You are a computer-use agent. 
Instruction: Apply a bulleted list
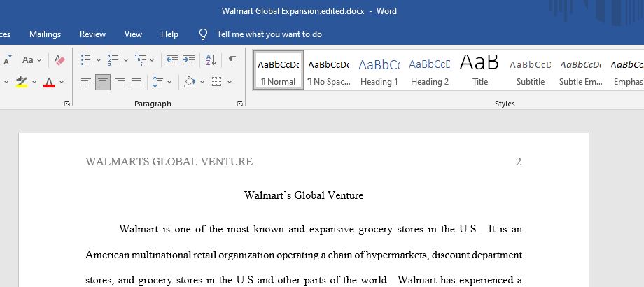click(x=86, y=60)
